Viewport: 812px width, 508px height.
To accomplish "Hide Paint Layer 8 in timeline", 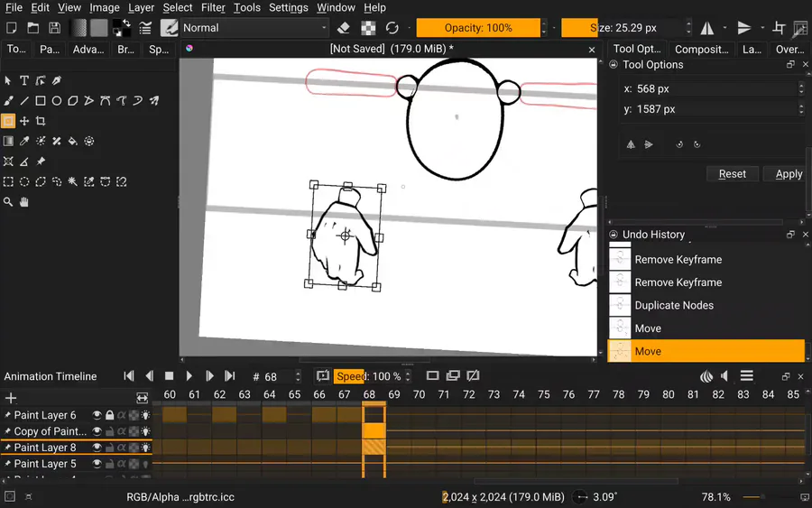I will pos(97,448).
